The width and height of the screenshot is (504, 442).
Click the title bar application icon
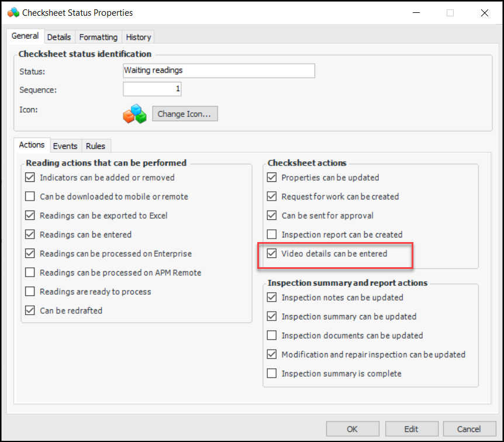13,12
